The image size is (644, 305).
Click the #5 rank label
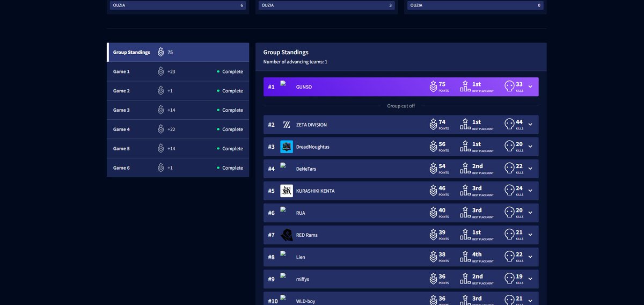pos(272,191)
